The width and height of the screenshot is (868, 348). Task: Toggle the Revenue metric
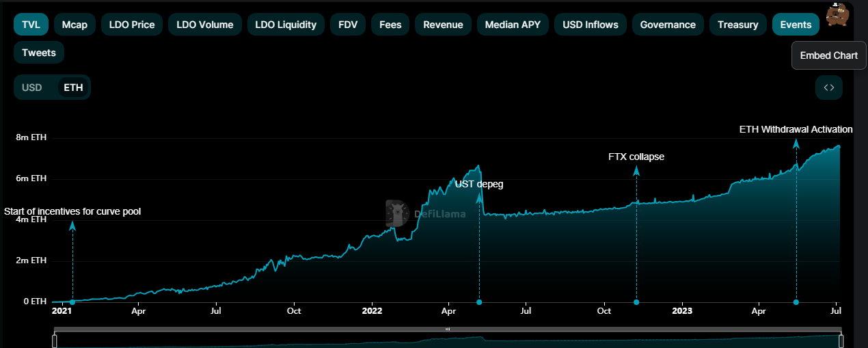[x=443, y=25]
